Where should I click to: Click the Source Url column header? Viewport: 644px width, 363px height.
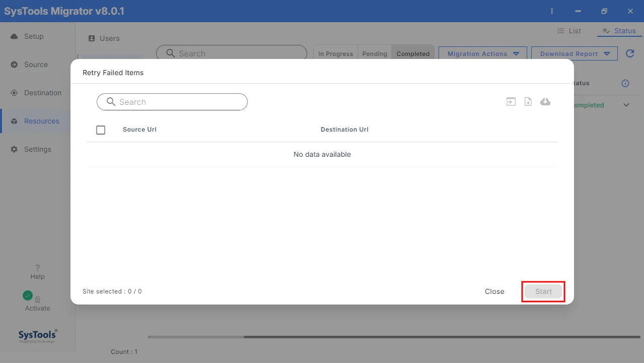tap(139, 130)
